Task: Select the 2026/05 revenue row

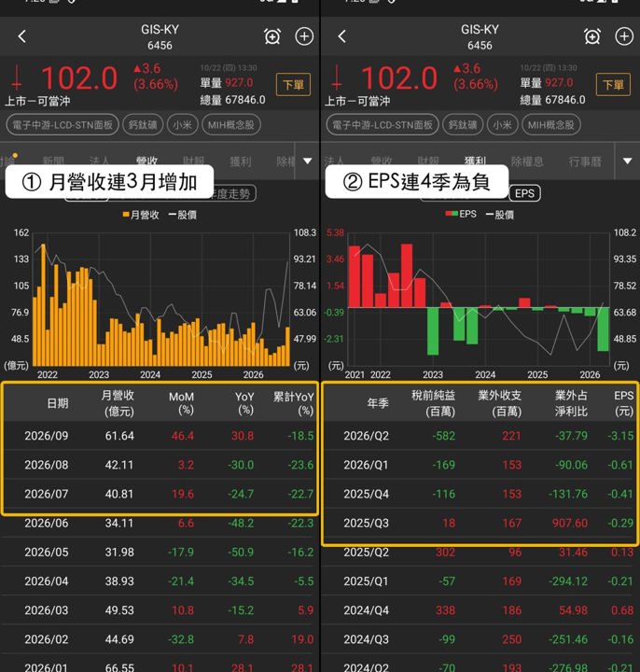Action: point(160,552)
